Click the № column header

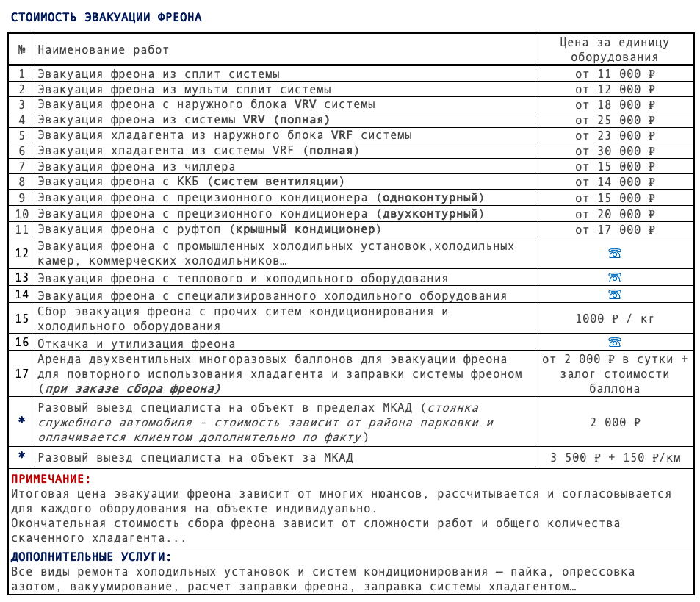pos(21,49)
